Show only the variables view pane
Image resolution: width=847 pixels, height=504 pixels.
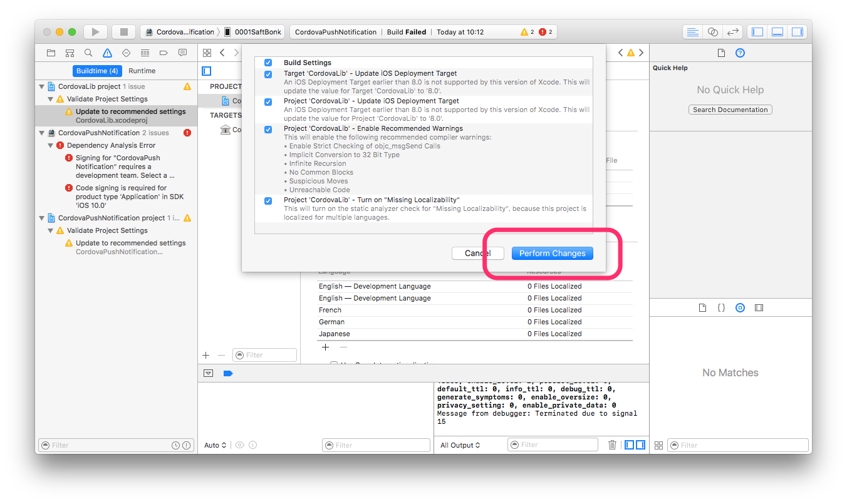(x=630, y=445)
